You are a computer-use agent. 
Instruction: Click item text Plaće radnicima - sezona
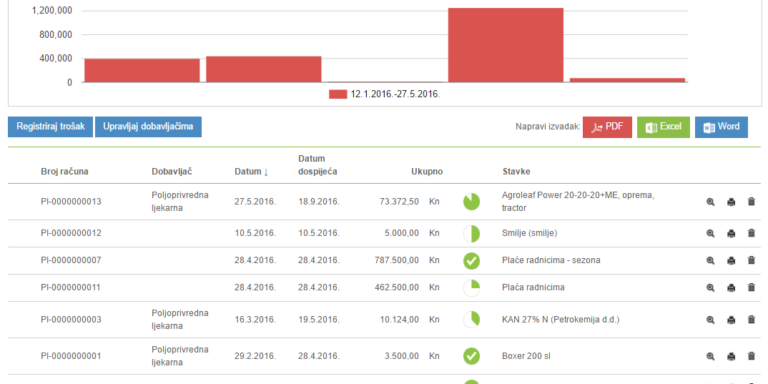(x=551, y=260)
